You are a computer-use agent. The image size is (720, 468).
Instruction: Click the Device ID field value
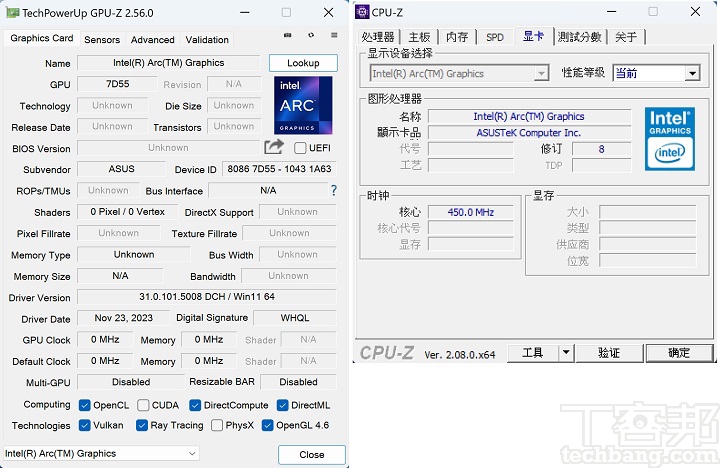click(279, 169)
